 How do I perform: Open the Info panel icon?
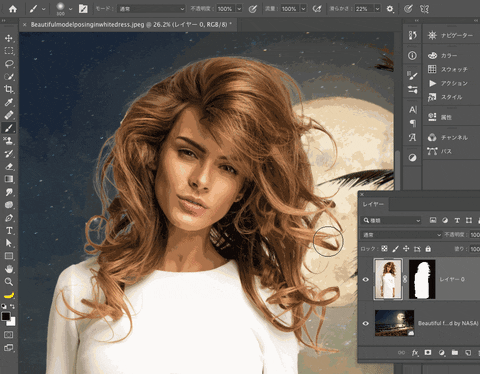pos(412,56)
